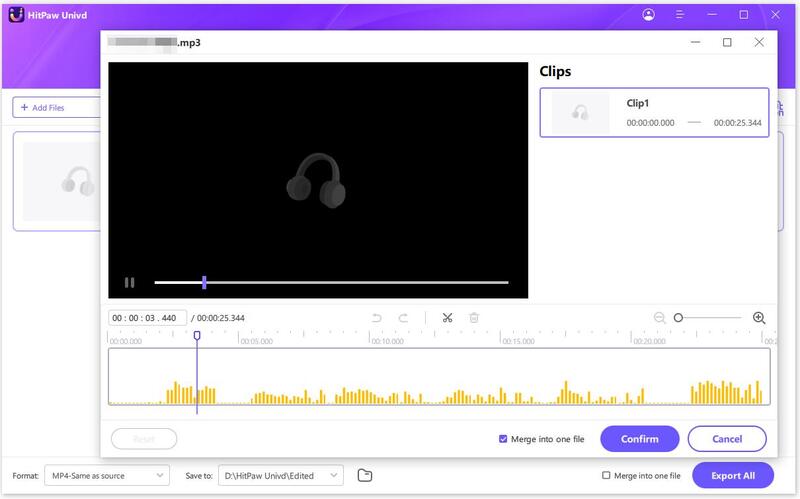The height and width of the screenshot is (499, 800).
Task: Click the HitPaw Univd logo icon
Action: (16, 15)
